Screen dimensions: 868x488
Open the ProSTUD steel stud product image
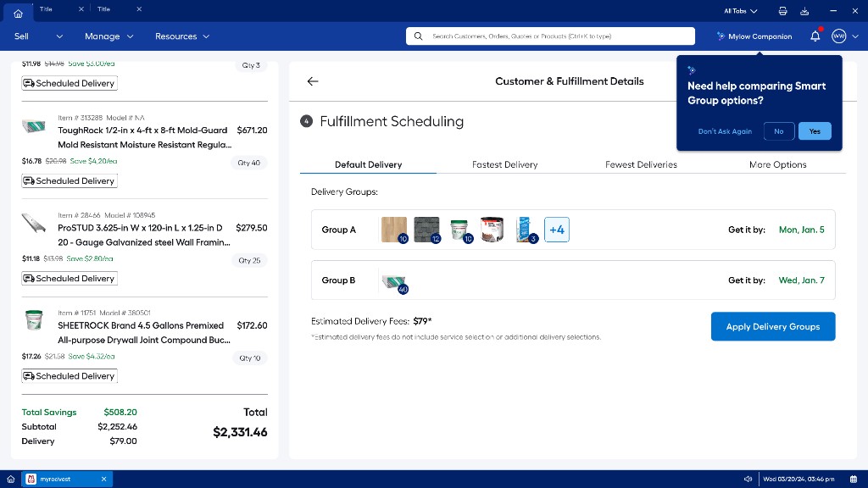click(x=34, y=223)
